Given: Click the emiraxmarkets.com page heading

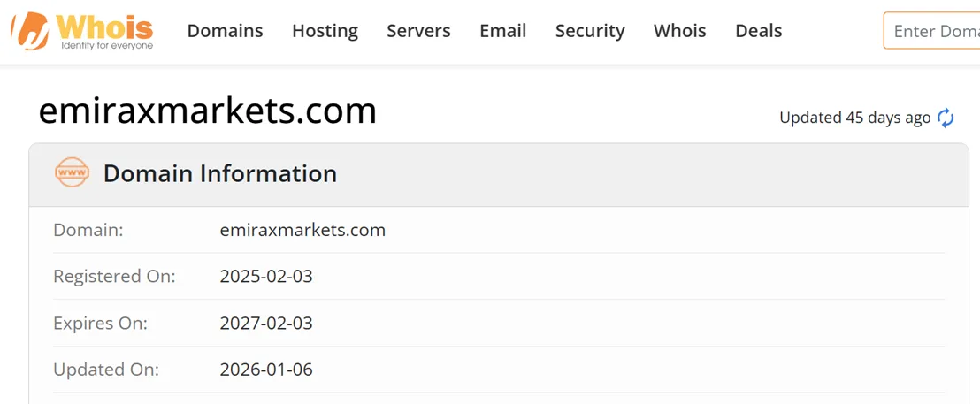Looking at the screenshot, I should click(x=208, y=111).
